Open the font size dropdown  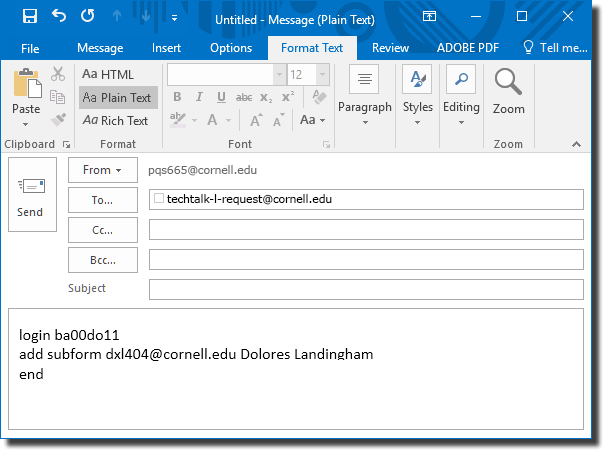(322, 75)
